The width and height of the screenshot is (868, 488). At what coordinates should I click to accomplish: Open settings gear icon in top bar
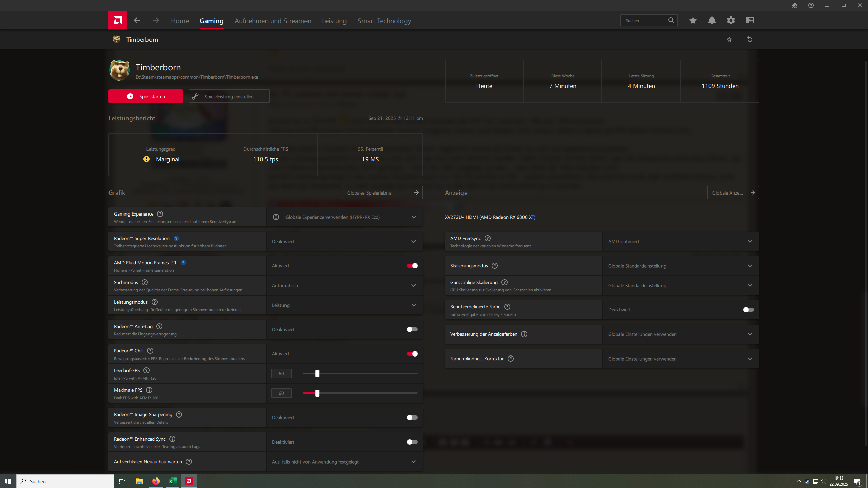point(731,20)
